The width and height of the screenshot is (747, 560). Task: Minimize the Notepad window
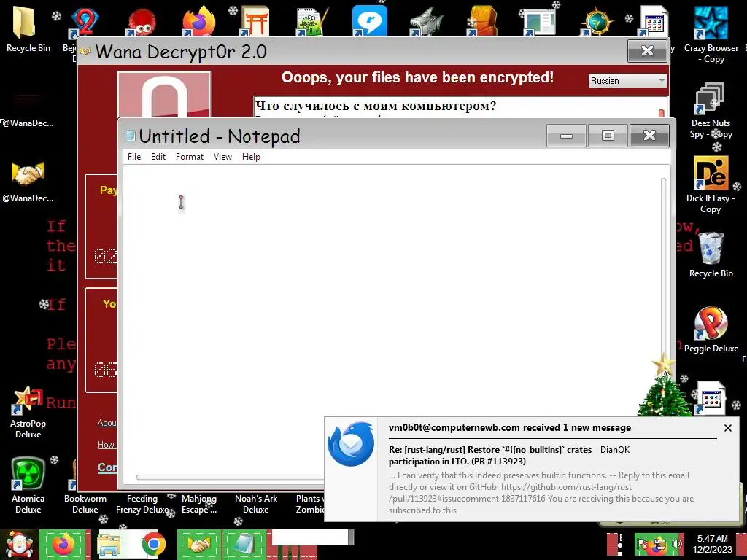566,136
